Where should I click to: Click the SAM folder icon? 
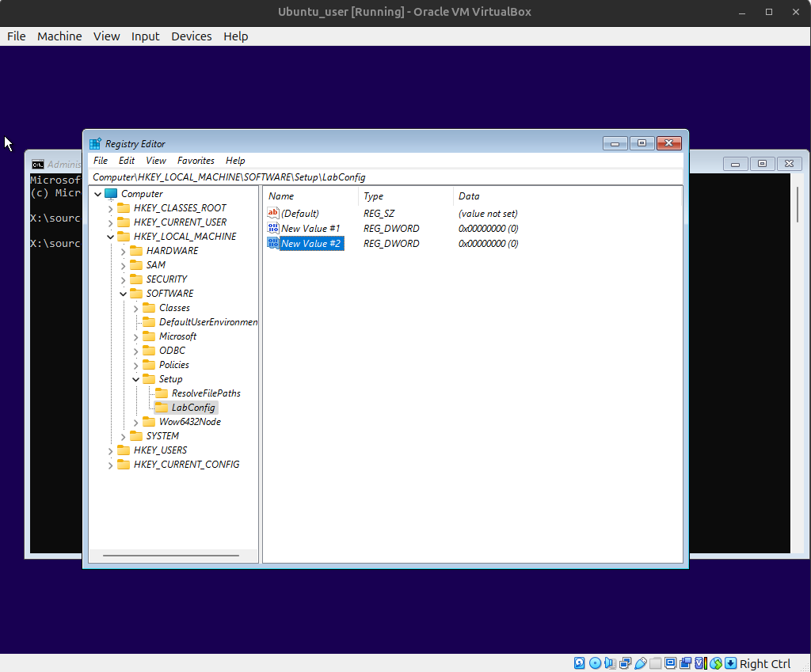point(136,264)
